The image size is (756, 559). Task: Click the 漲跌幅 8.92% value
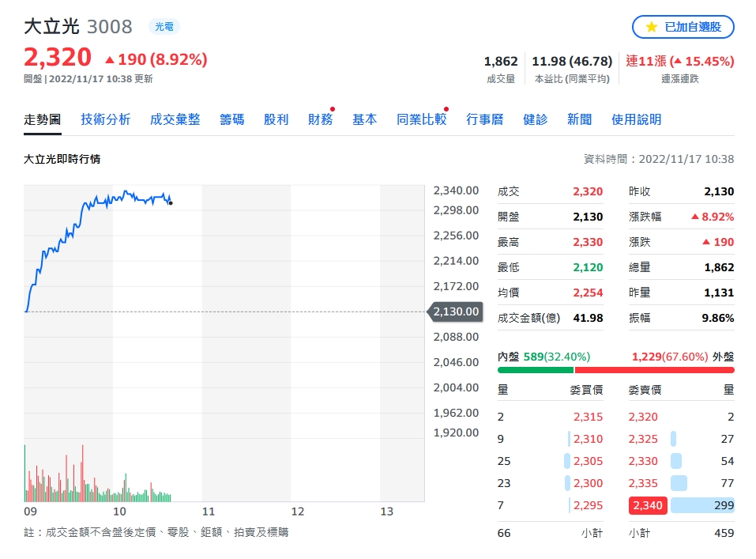[x=713, y=217]
